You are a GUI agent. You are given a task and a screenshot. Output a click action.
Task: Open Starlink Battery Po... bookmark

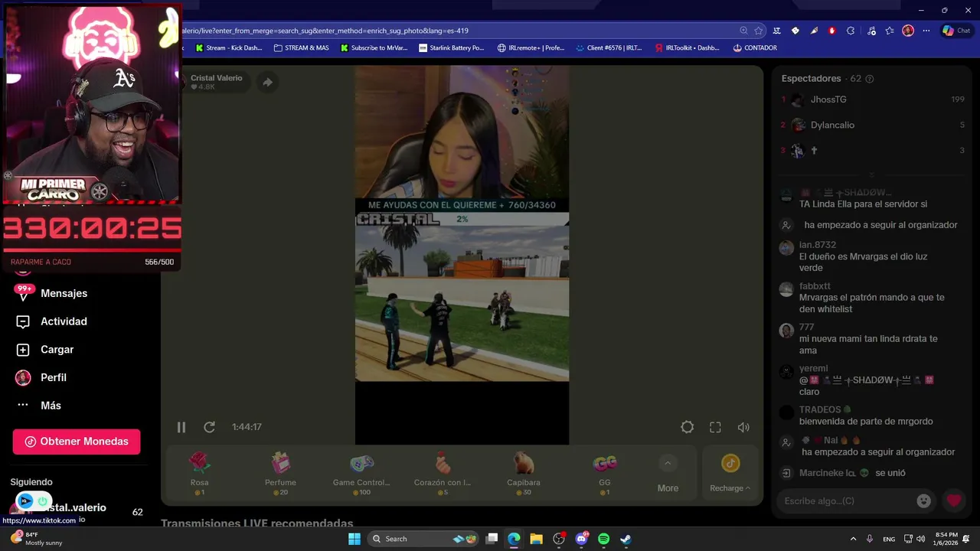(452, 47)
